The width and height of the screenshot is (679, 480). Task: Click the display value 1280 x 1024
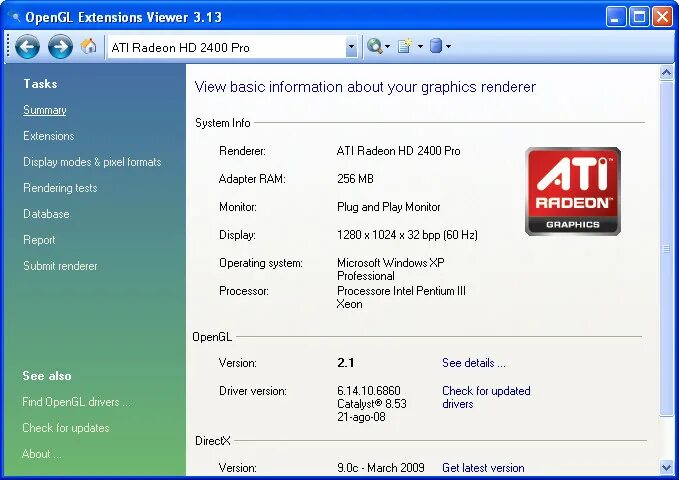(407, 235)
